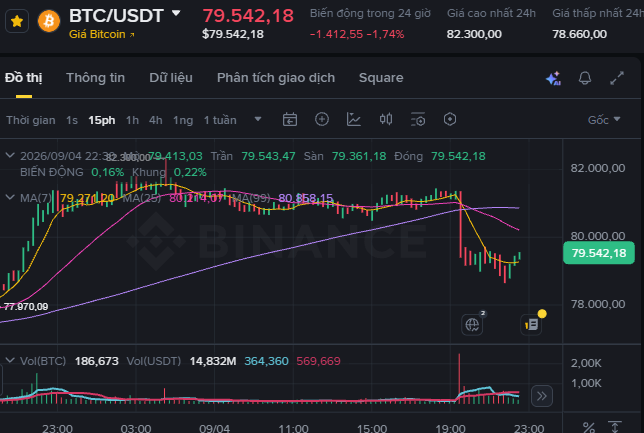Open the chart display settings list icon

(418, 120)
